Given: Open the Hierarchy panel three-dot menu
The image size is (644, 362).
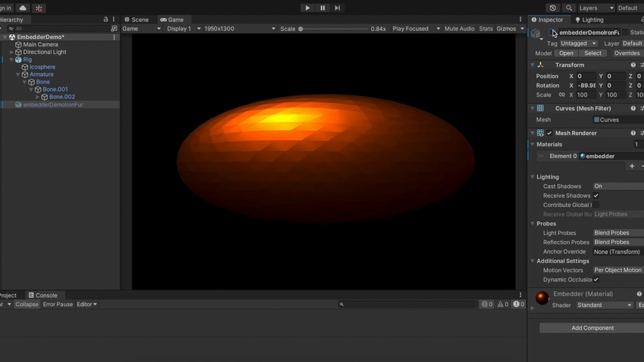Looking at the screenshot, I should pos(114,20).
